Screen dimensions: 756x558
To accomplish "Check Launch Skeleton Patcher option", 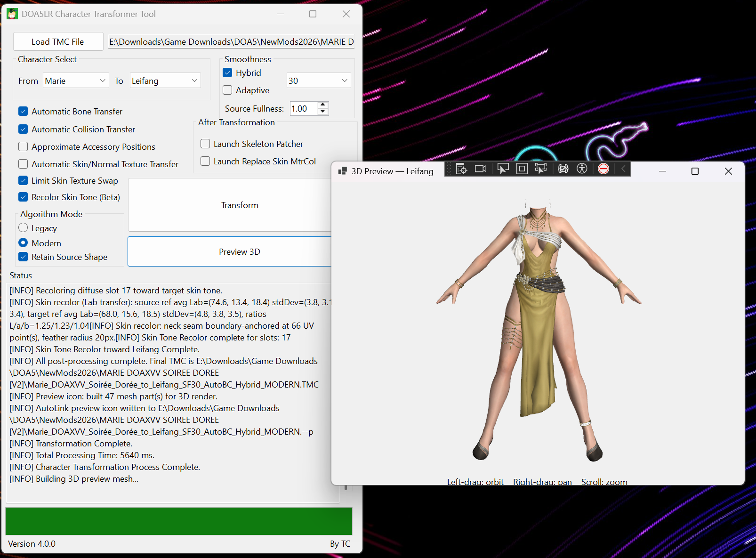I will pos(205,144).
